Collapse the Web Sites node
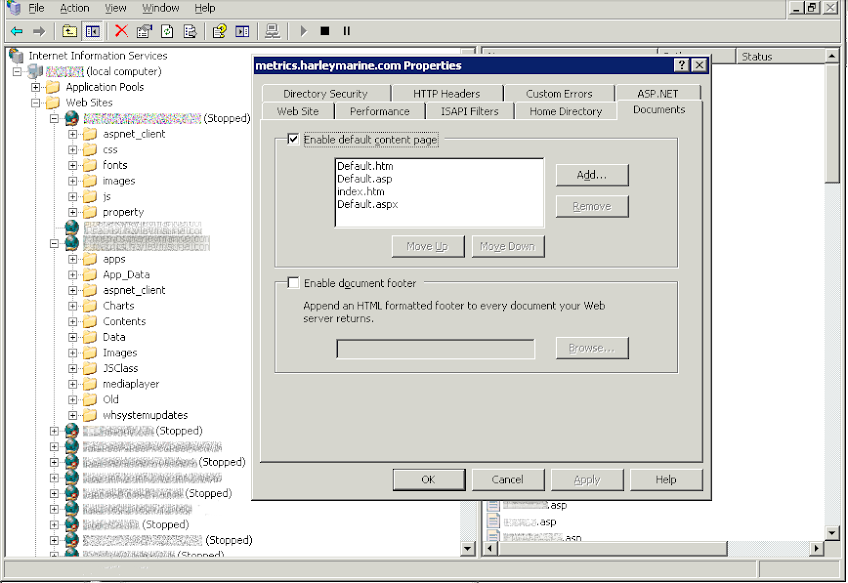 point(36,103)
